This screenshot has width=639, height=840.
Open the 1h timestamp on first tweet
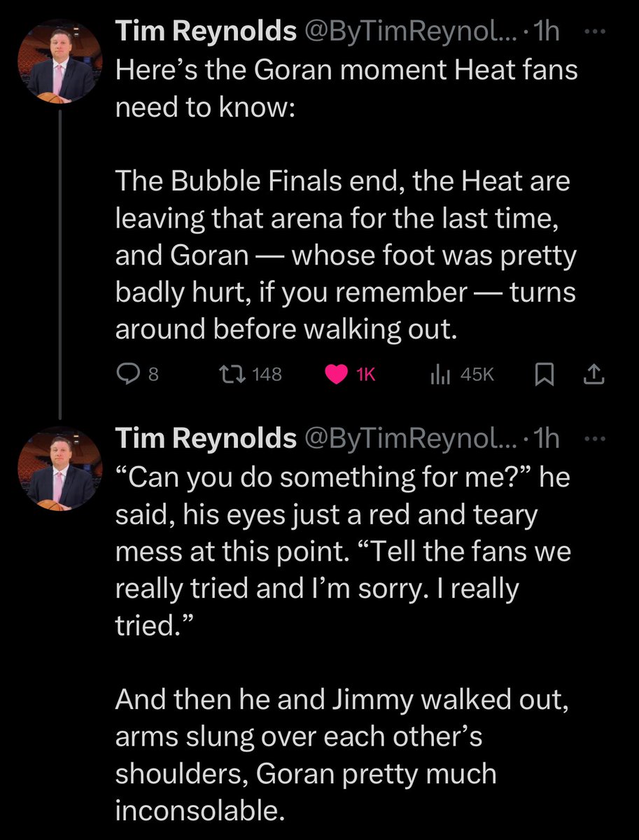pyautogui.click(x=547, y=31)
